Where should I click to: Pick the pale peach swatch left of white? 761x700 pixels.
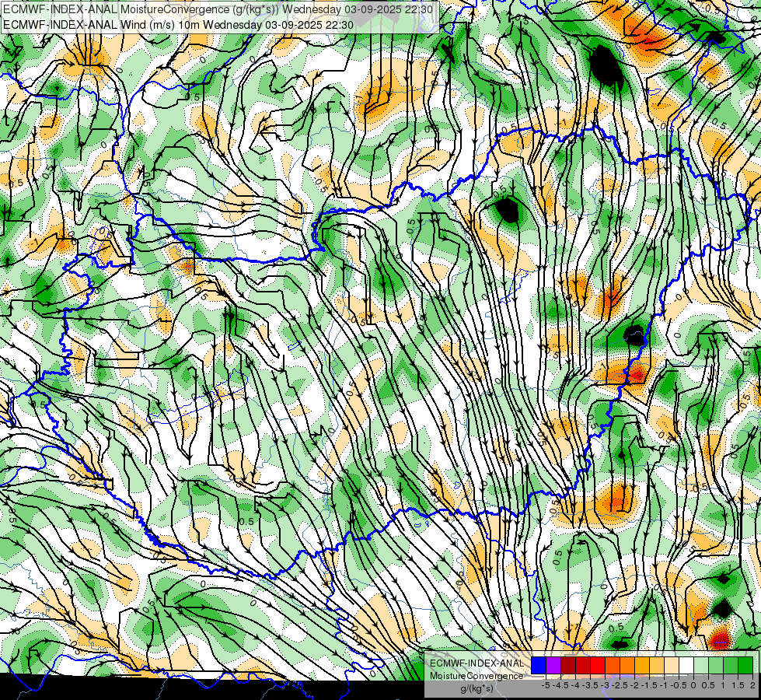[x=672, y=666]
